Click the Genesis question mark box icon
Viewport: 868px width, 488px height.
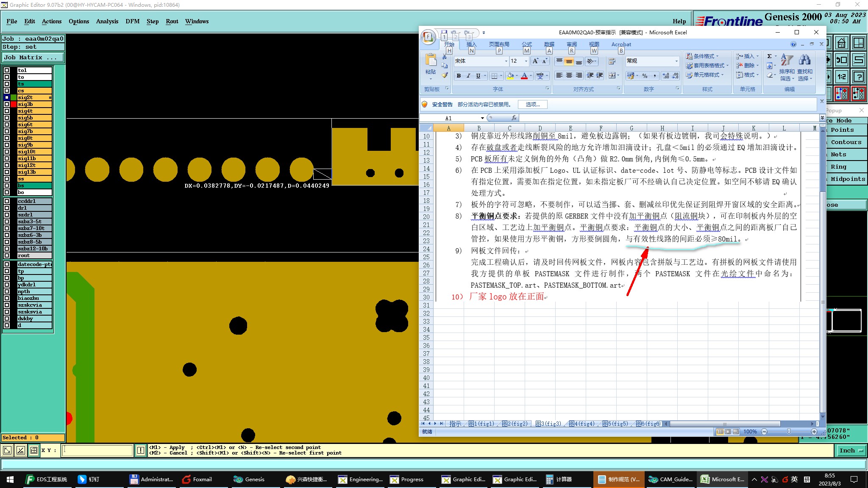pyautogui.click(x=859, y=77)
